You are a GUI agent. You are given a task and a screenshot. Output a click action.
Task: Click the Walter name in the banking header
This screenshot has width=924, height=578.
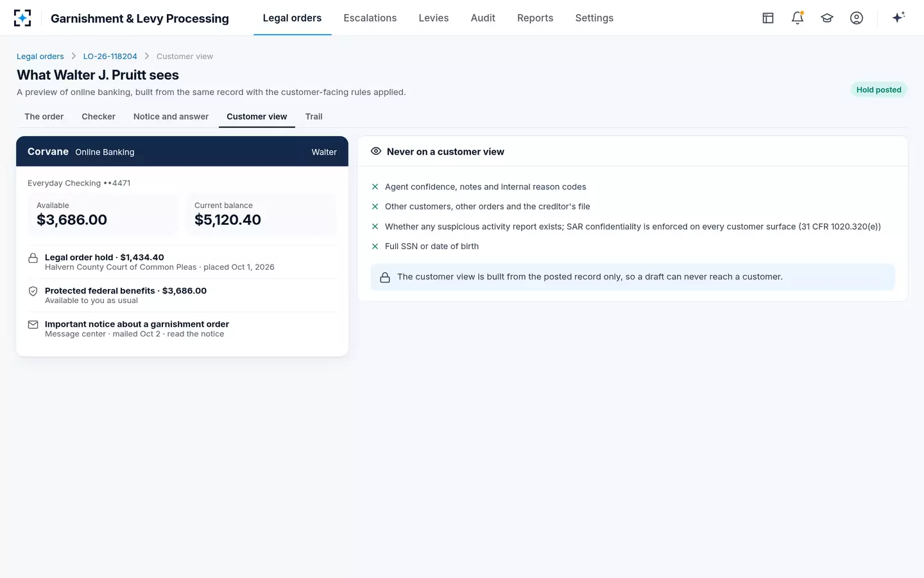coord(324,152)
